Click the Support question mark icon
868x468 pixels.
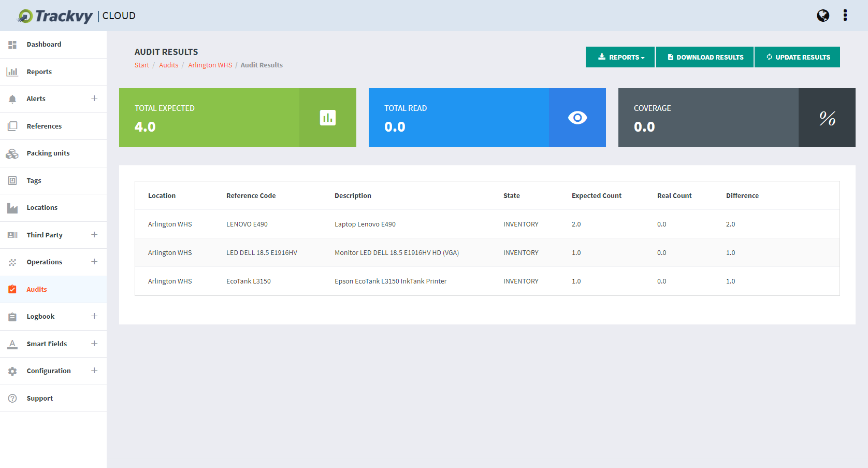pyautogui.click(x=12, y=399)
